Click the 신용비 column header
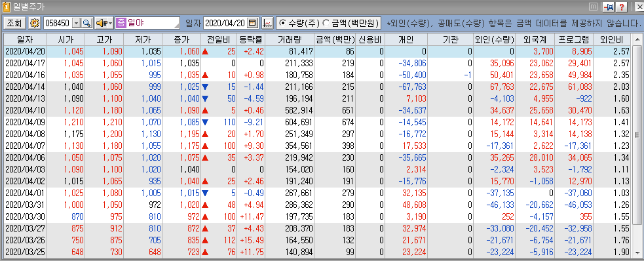 [370, 40]
